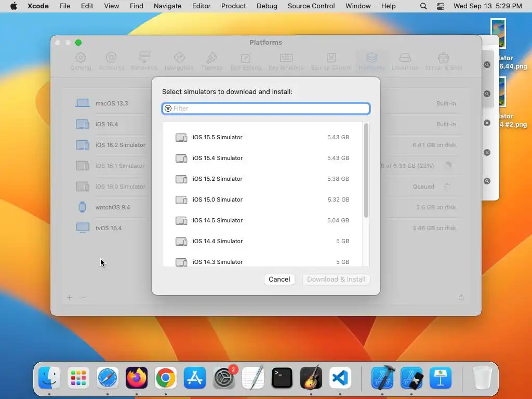Open Finder from the dock

point(49,378)
